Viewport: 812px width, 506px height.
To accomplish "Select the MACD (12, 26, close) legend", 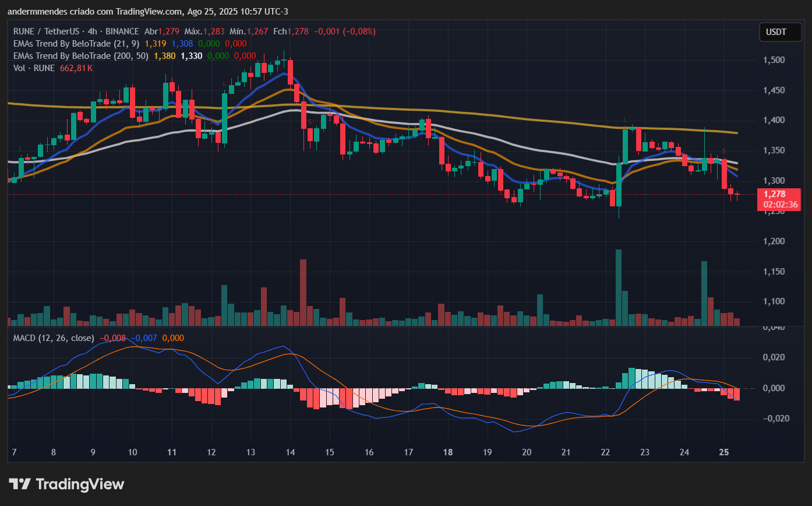I will tap(54, 338).
